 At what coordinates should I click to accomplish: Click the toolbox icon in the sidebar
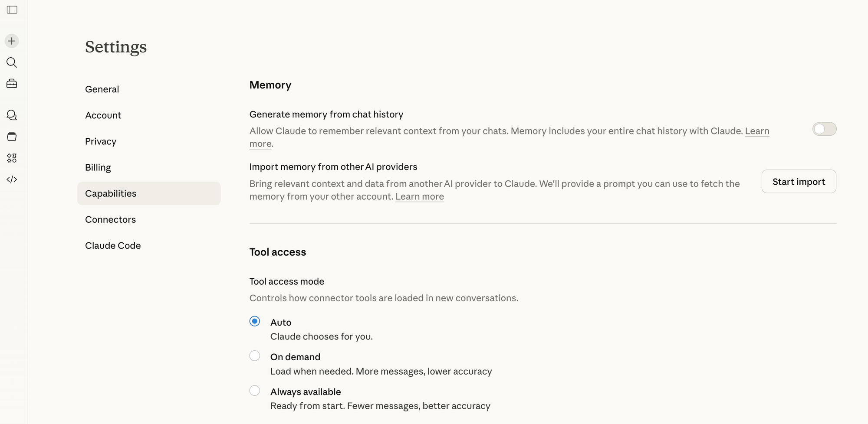(12, 83)
